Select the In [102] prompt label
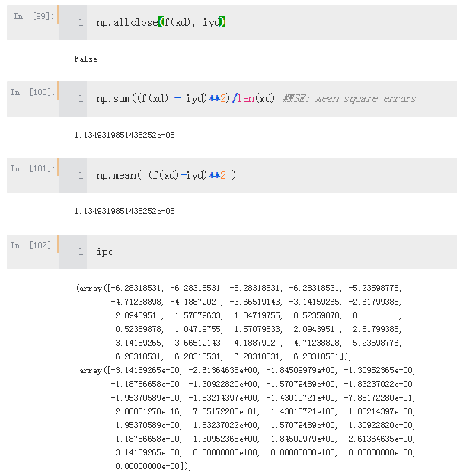The height and width of the screenshot is (476, 457). 32,245
